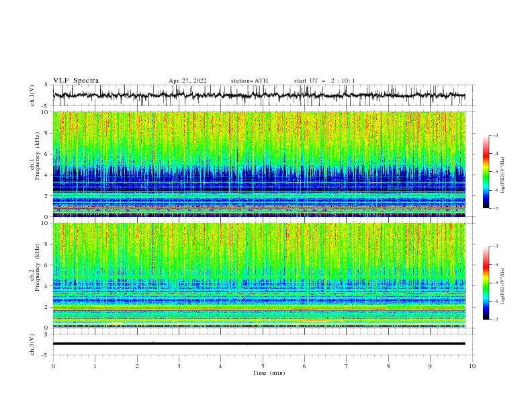Click inside the ch.2 spectrogram panel
The width and height of the screenshot is (532, 411).
(x=259, y=275)
